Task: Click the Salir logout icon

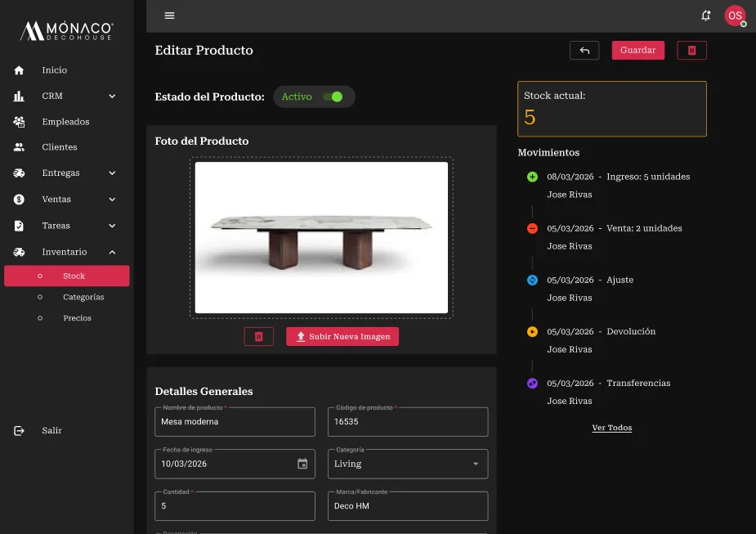Action: coord(19,430)
